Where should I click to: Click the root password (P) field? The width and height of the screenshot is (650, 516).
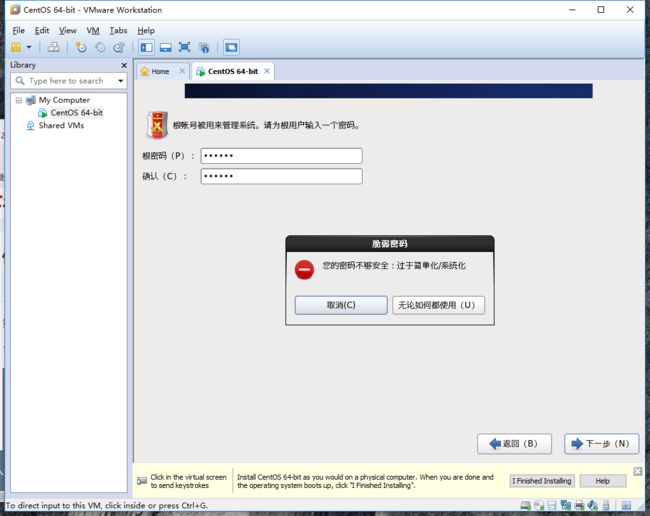click(281, 156)
